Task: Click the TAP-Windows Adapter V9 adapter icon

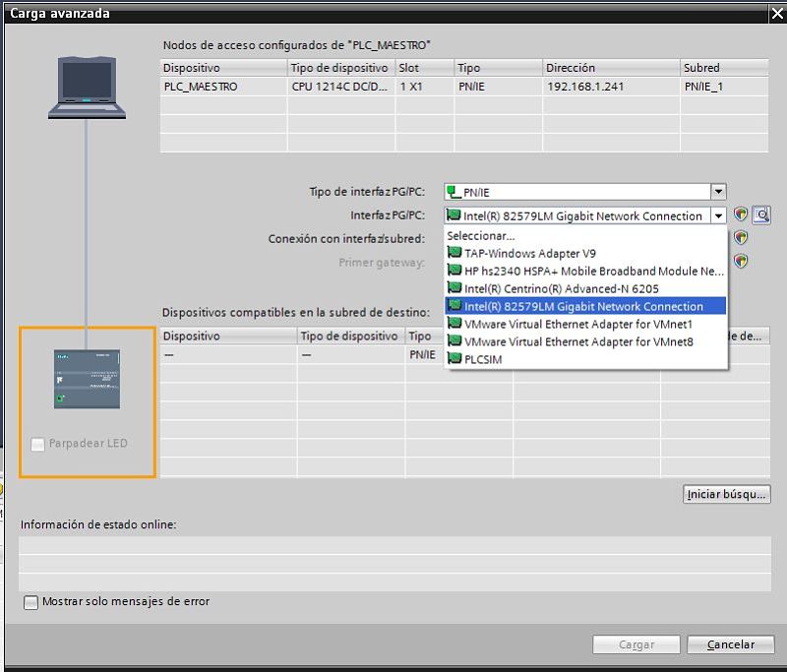Action: coord(454,253)
